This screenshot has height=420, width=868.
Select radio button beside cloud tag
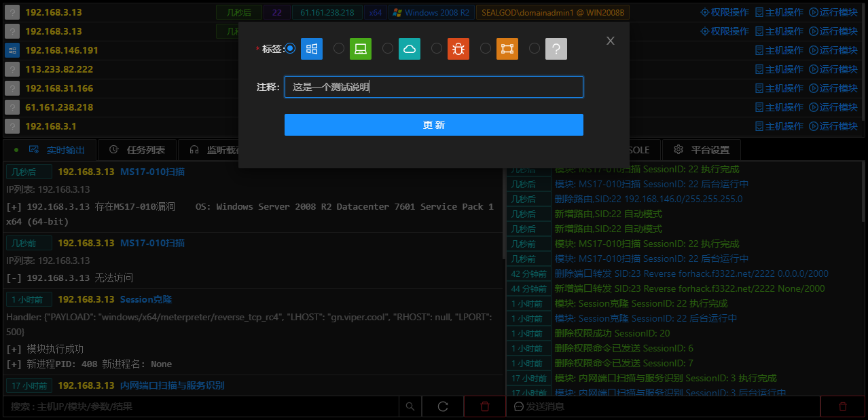click(x=388, y=48)
